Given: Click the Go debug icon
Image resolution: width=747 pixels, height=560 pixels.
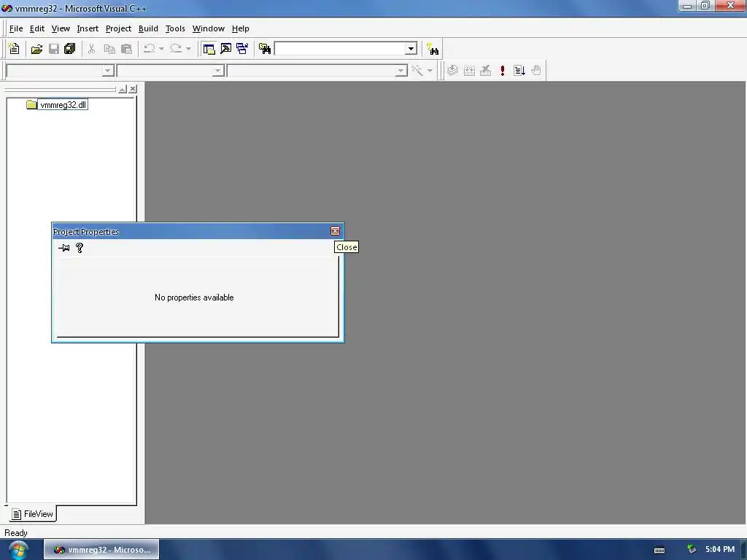Looking at the screenshot, I should (519, 71).
